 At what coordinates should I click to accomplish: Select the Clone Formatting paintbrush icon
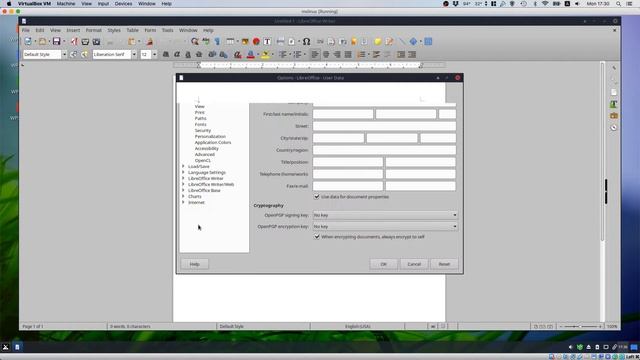(149, 42)
